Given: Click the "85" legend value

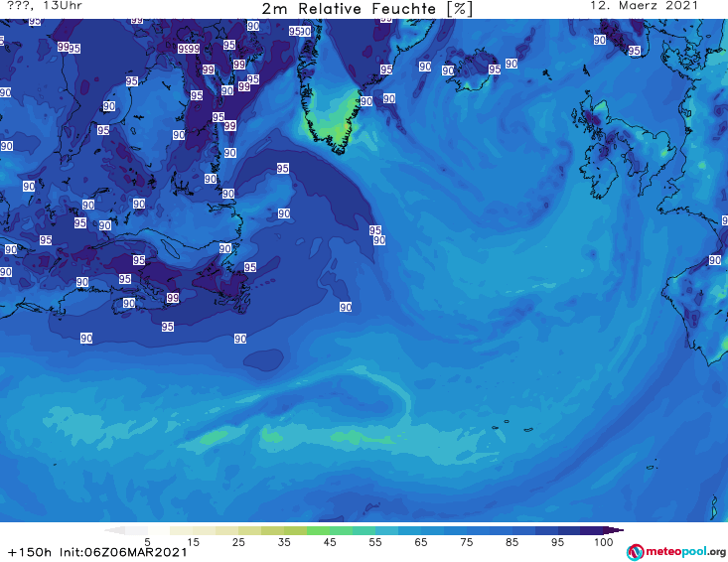Looking at the screenshot, I should coord(511,541).
